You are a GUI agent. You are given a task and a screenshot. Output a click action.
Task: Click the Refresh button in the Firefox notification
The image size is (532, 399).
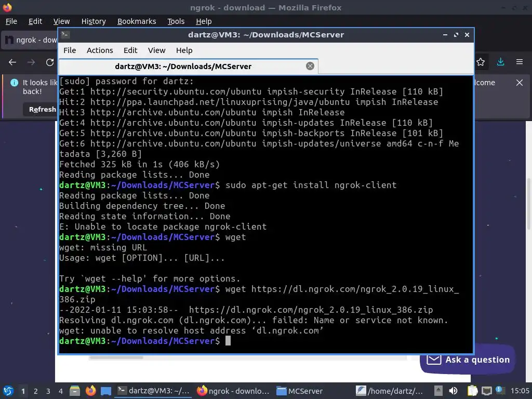point(40,109)
